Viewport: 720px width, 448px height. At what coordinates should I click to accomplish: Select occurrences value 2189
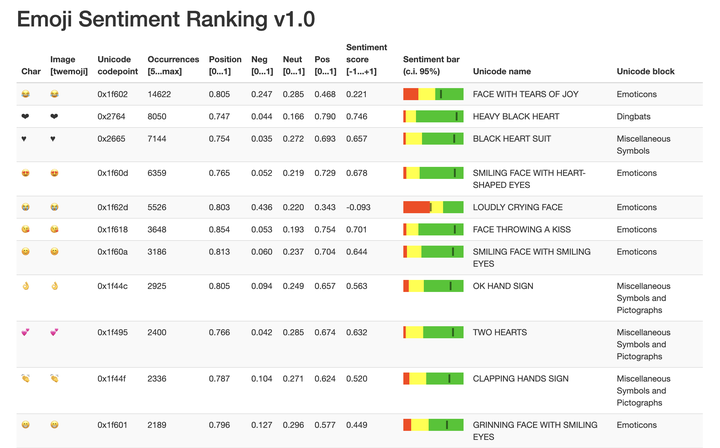(157, 425)
